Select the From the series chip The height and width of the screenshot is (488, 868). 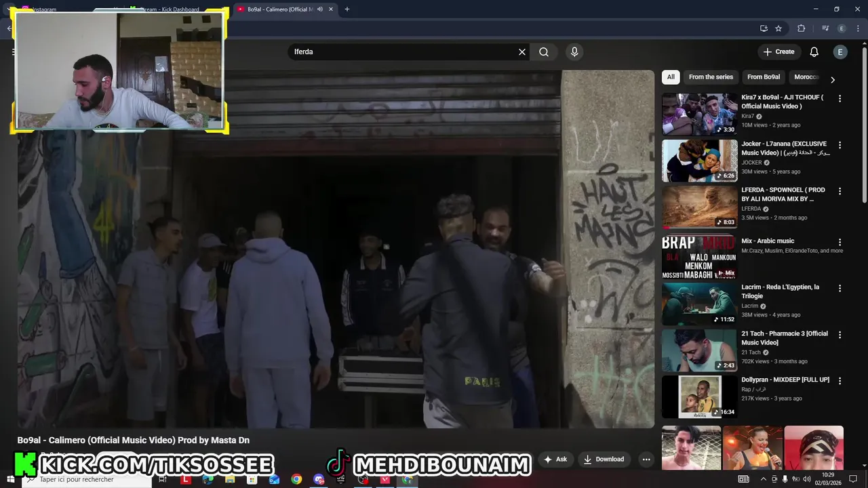[x=711, y=77]
